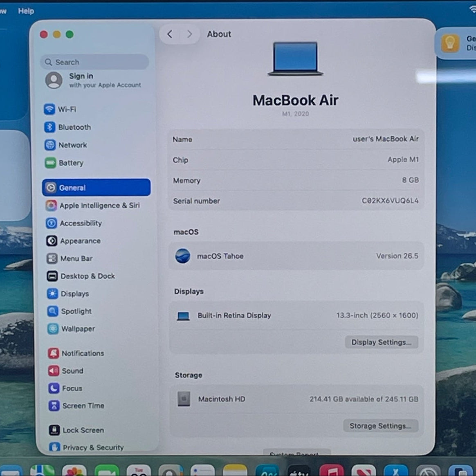The height and width of the screenshot is (476, 476).
Task: Click the Music app in Dock
Action: pos(332,470)
